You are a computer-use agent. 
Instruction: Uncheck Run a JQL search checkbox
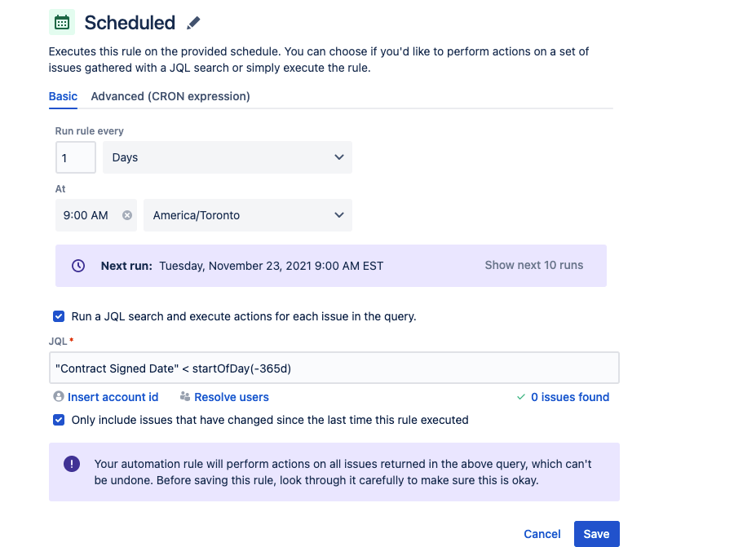[59, 316]
